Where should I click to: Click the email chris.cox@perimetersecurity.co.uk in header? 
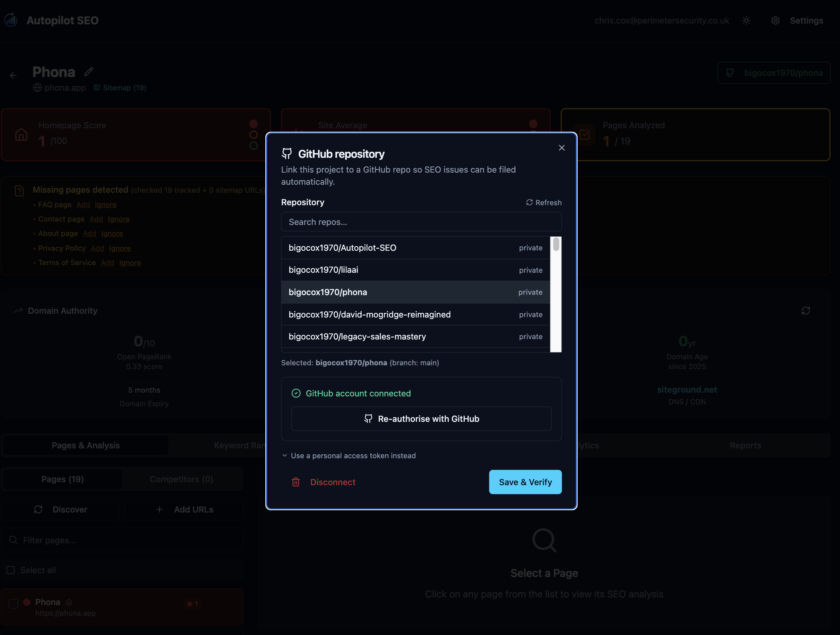coord(661,20)
